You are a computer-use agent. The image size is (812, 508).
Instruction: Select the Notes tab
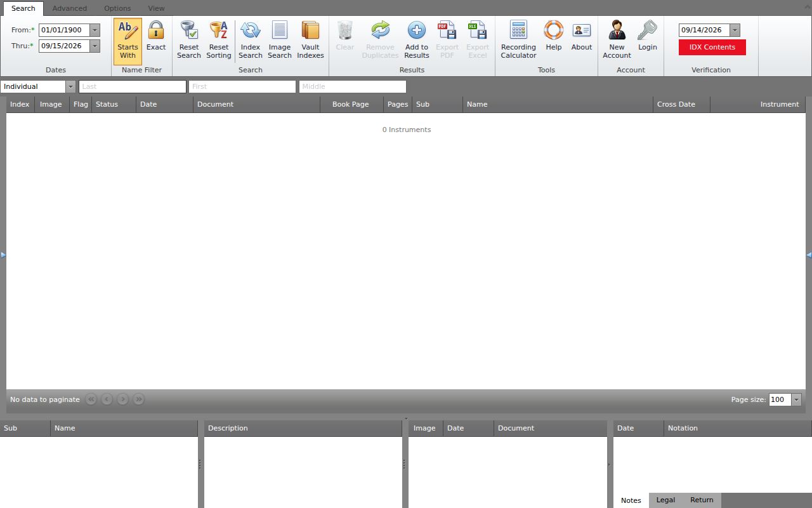click(631, 500)
